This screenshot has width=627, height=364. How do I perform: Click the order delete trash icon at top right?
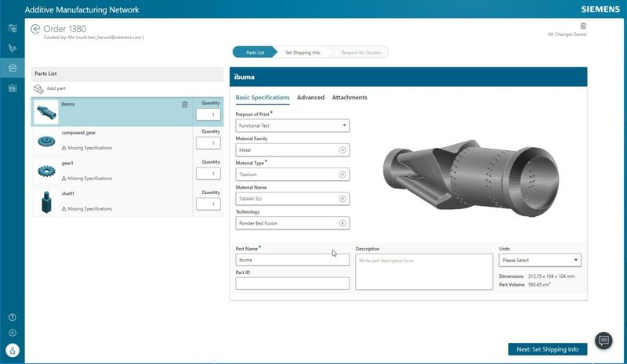pos(582,26)
